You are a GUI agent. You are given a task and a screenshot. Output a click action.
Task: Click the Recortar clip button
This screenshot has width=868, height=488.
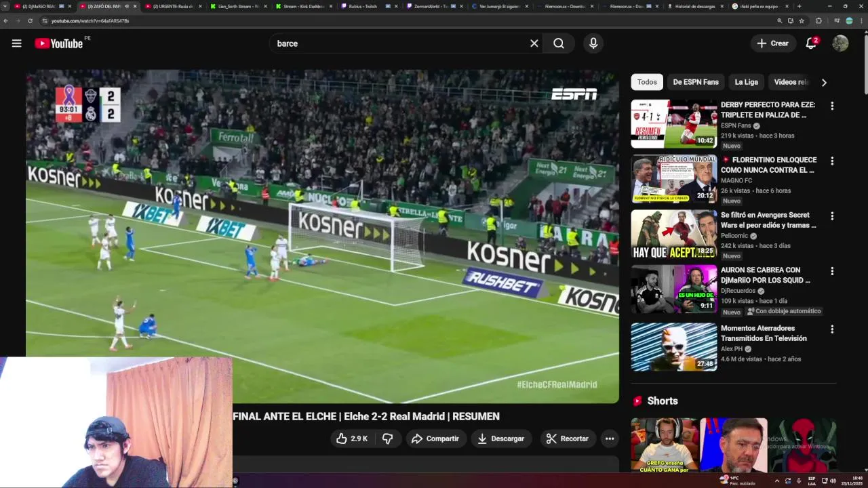(x=568, y=439)
